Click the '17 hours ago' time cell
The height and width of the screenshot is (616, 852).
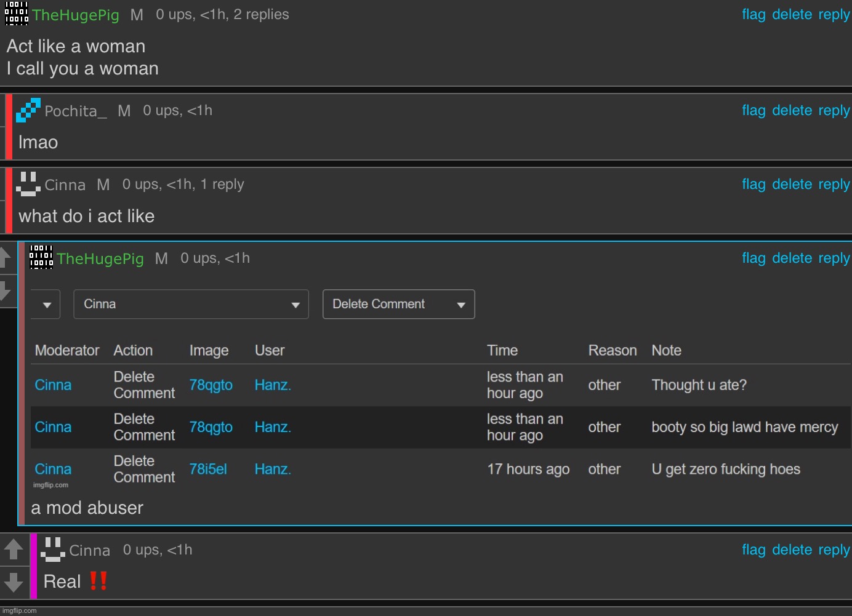point(528,470)
